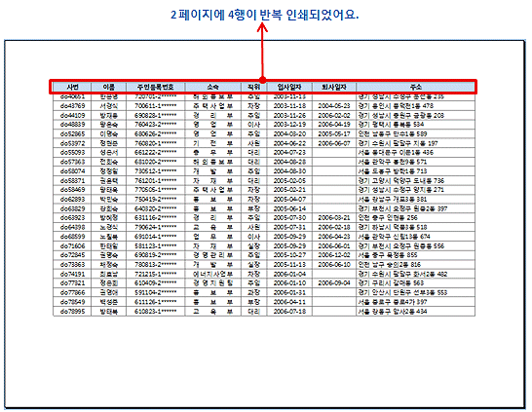The image size is (532, 412).
Task: Click the 이름 column header
Action: 108,87
